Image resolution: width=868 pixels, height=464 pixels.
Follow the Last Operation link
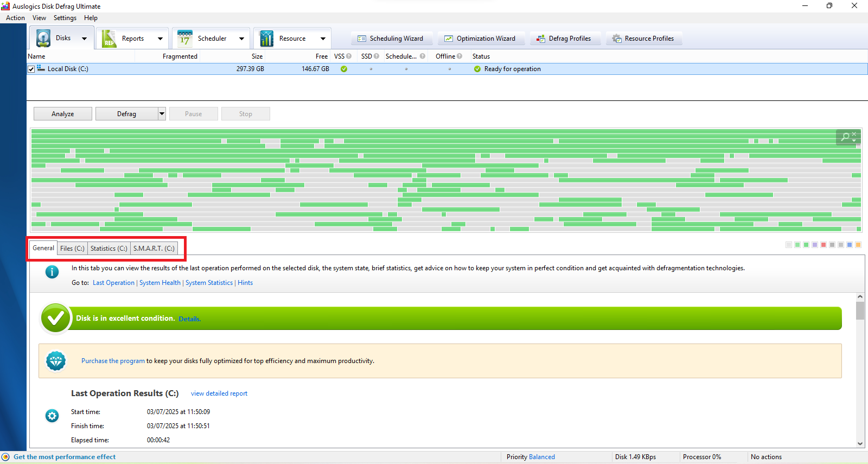click(x=113, y=283)
